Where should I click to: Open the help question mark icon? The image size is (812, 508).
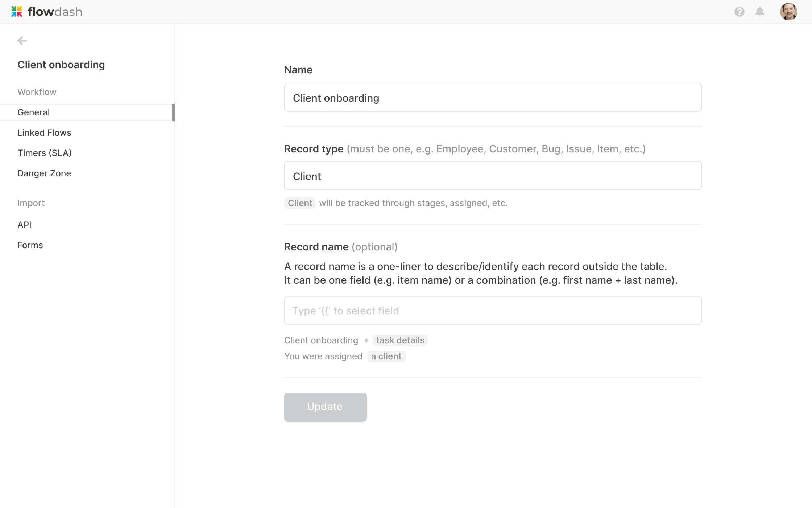739,12
